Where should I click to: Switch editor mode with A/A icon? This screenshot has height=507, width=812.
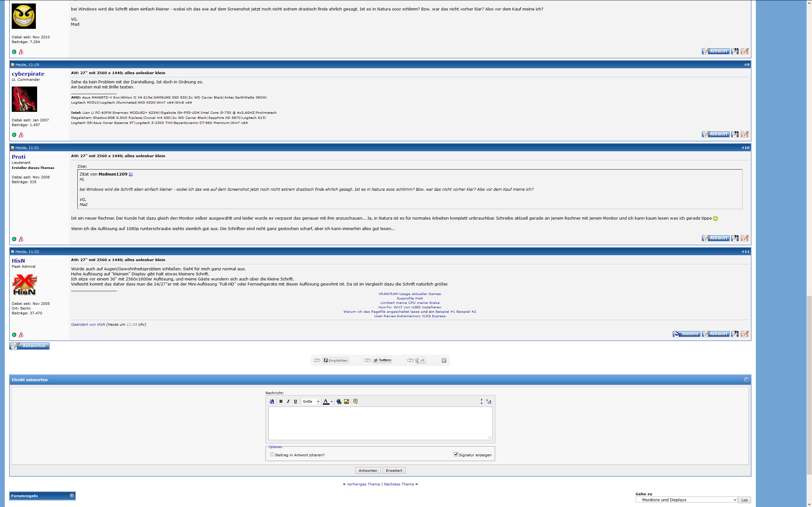click(x=488, y=401)
